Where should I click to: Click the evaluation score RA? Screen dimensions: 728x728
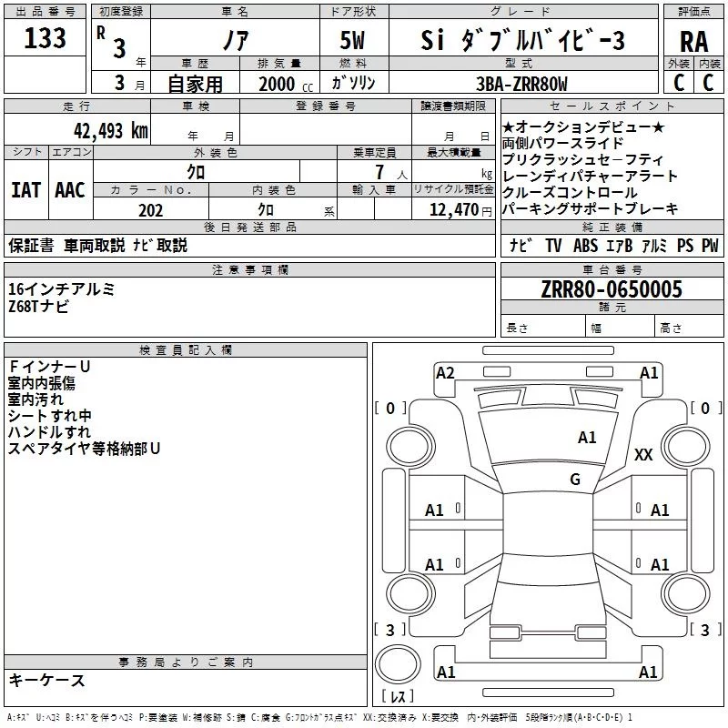(x=693, y=42)
